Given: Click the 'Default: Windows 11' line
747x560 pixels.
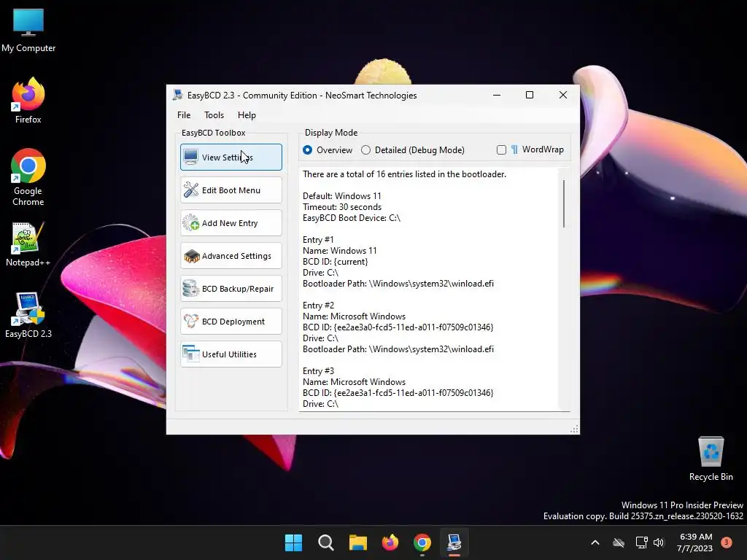Looking at the screenshot, I should coord(342,195).
